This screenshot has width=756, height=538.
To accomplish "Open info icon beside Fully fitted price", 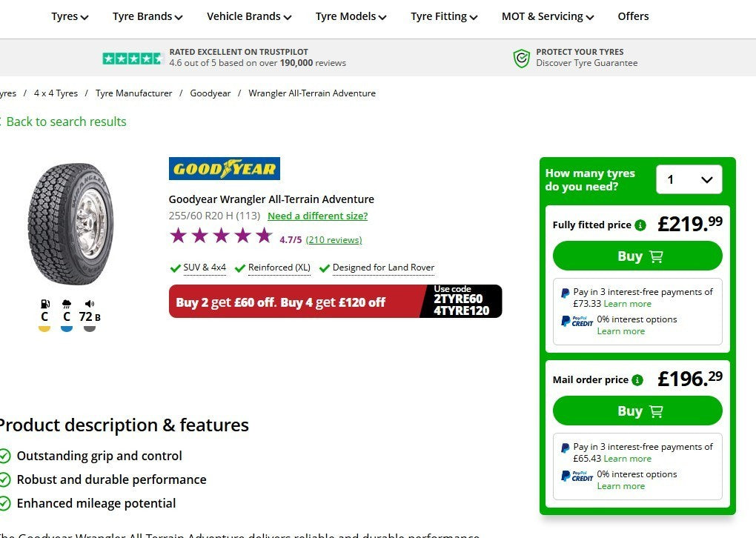I will click(x=640, y=225).
